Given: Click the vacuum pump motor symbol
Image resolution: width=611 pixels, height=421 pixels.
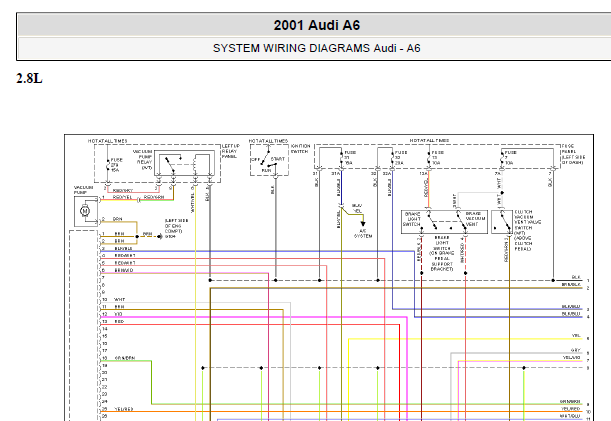Looking at the screenshot, I should tap(85, 211).
